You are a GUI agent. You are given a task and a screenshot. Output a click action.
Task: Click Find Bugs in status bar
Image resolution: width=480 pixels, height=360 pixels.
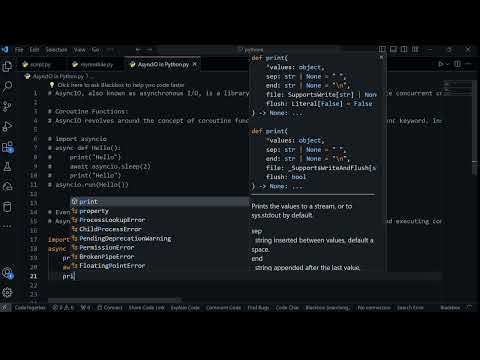pos(258,308)
